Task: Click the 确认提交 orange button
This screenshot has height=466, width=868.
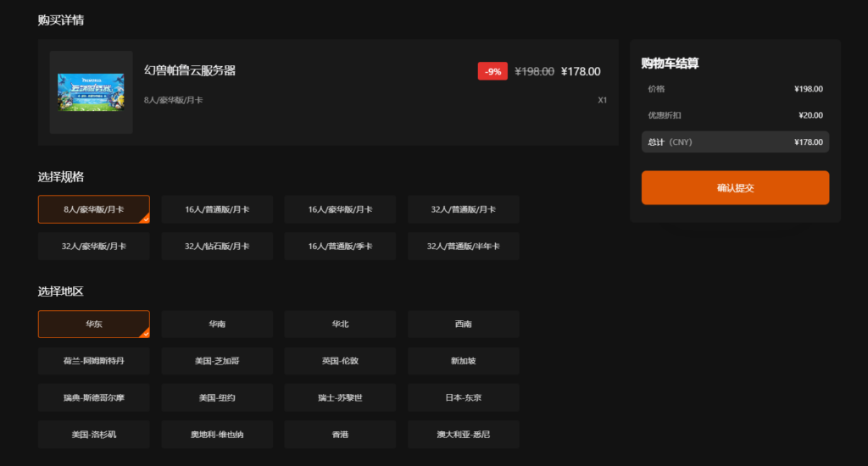Action: (735, 188)
